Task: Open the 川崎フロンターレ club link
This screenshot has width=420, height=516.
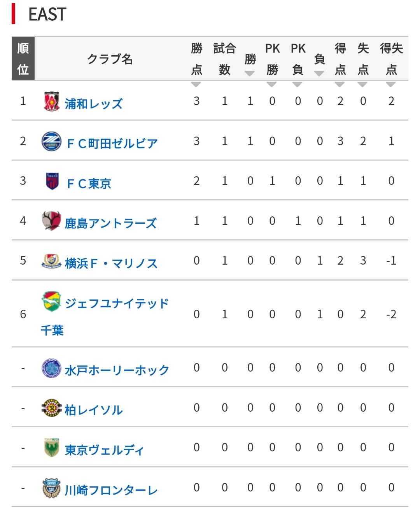Action: point(111,490)
